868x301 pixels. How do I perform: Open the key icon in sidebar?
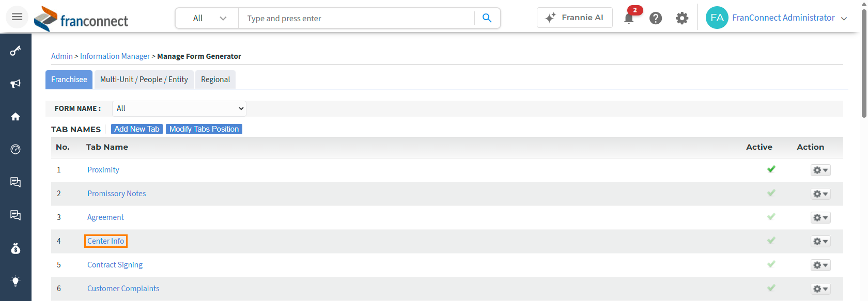(16, 51)
